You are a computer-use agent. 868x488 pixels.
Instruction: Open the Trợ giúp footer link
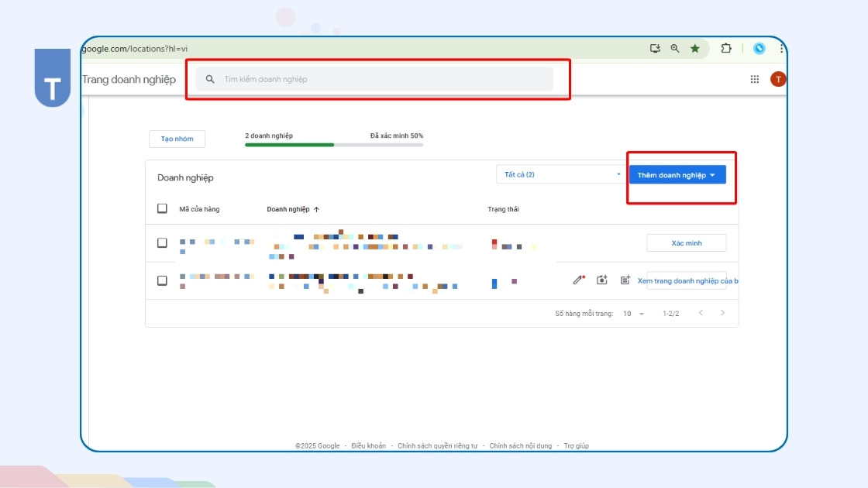(x=577, y=445)
